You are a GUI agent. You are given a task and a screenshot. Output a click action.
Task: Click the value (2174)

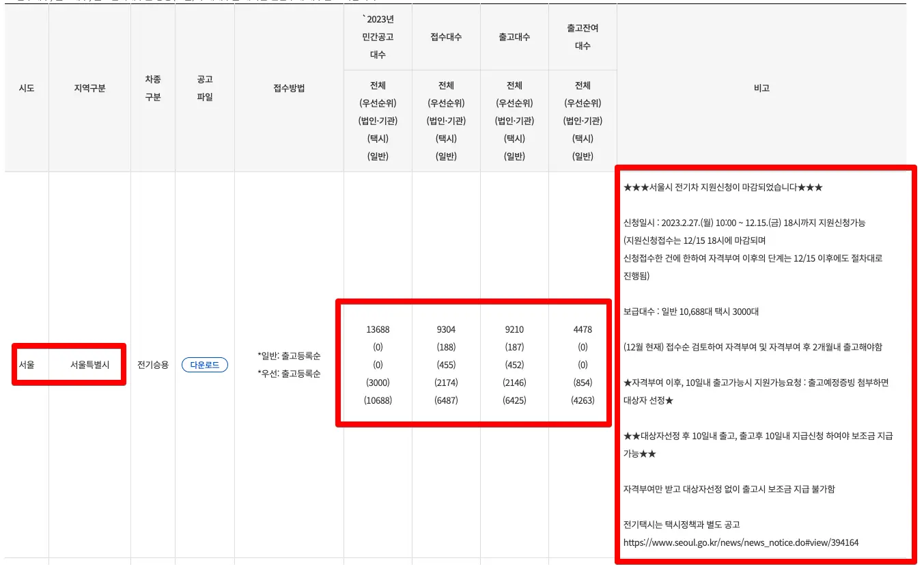[446, 383]
